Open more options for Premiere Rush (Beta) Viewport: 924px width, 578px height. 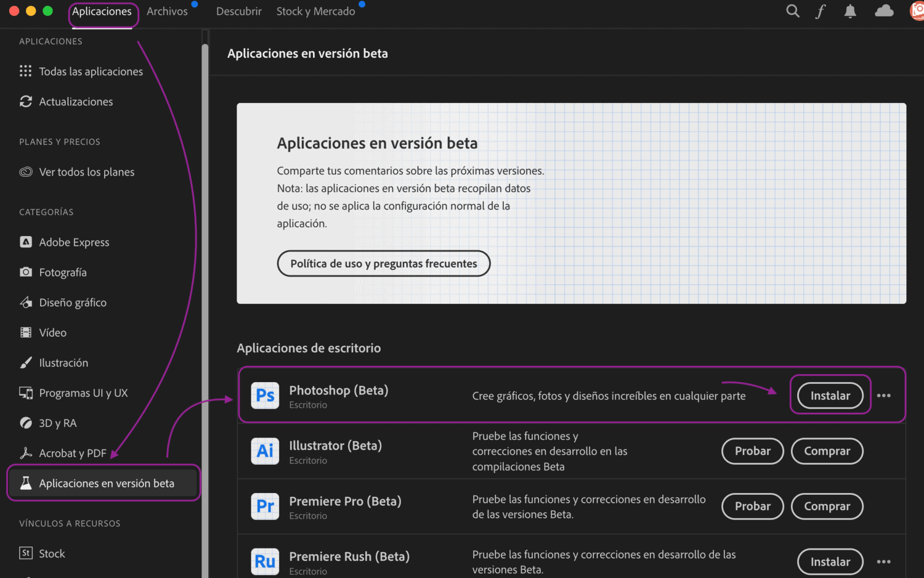point(883,562)
